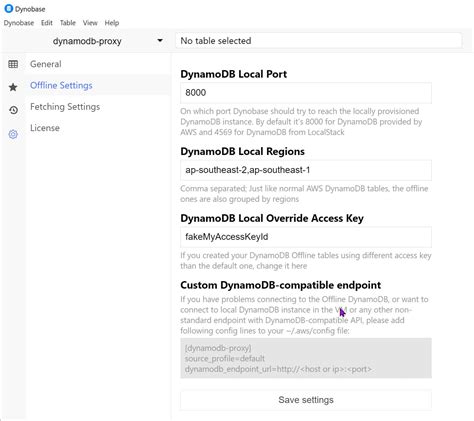Screen dimensions: 474x421
Task: Go to Fetching Settings section
Action: coord(65,107)
